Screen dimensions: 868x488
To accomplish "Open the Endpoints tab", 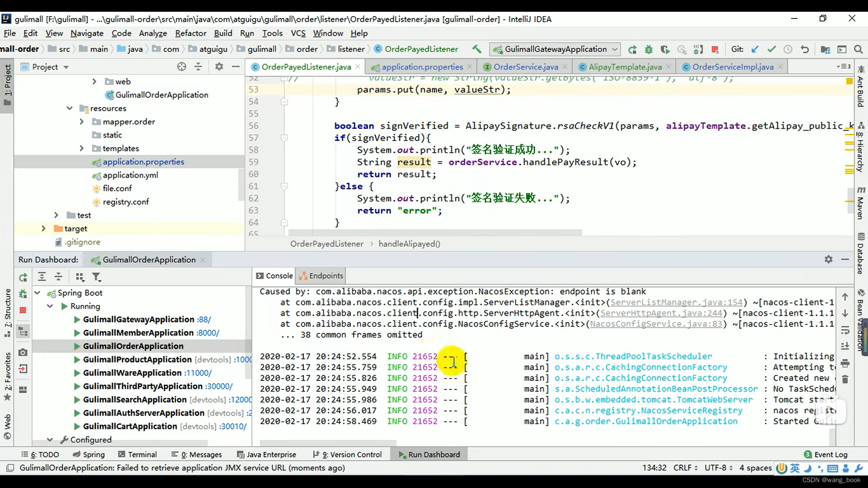I will (x=321, y=276).
